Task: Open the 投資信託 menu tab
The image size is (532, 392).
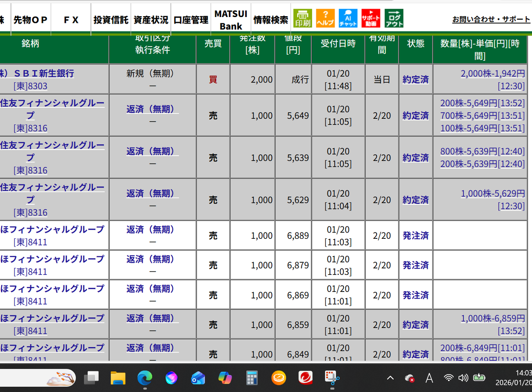Action: 111,20
